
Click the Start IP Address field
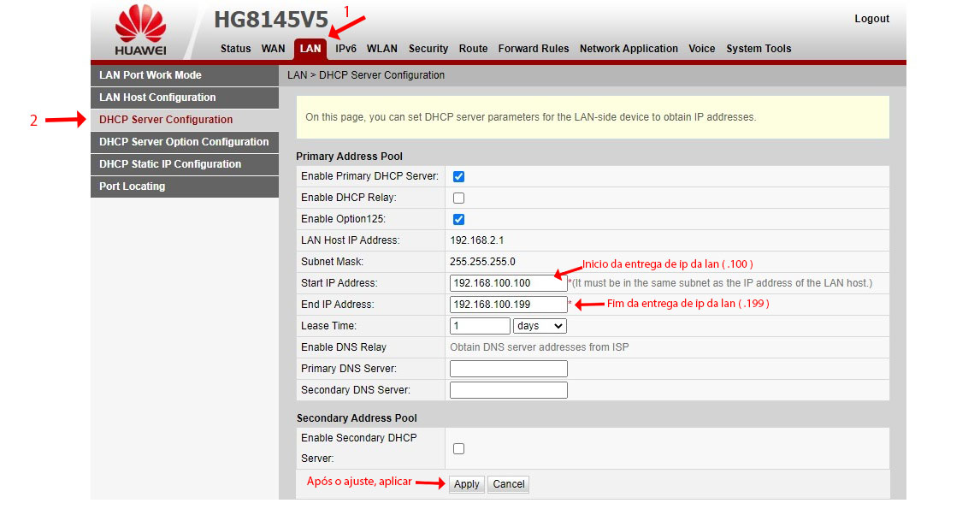pos(508,283)
